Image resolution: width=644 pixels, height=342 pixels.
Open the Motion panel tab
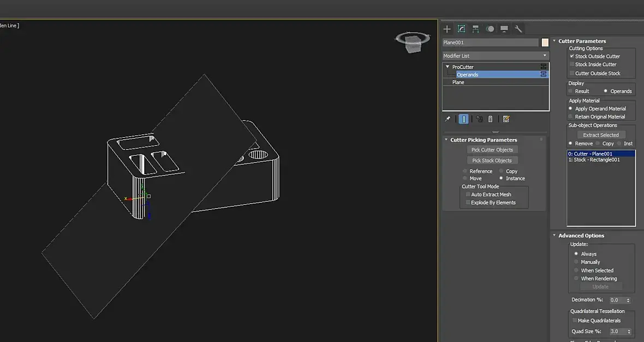coord(490,29)
